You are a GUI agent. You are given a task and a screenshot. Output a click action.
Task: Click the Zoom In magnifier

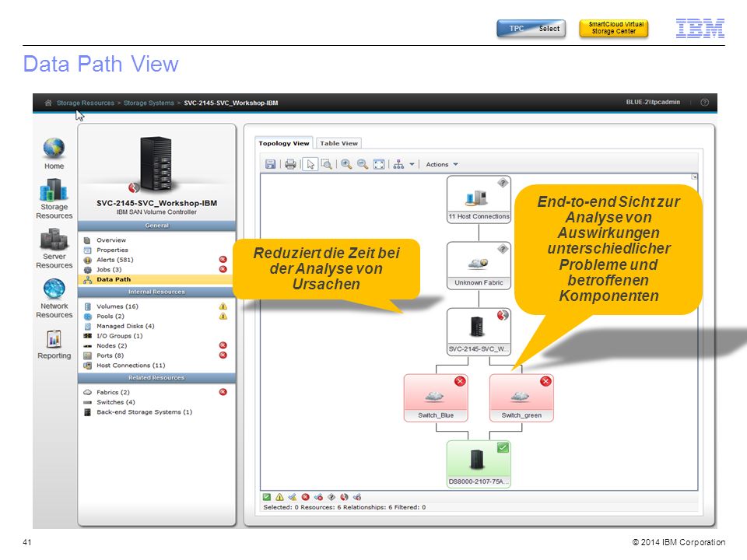(346, 164)
